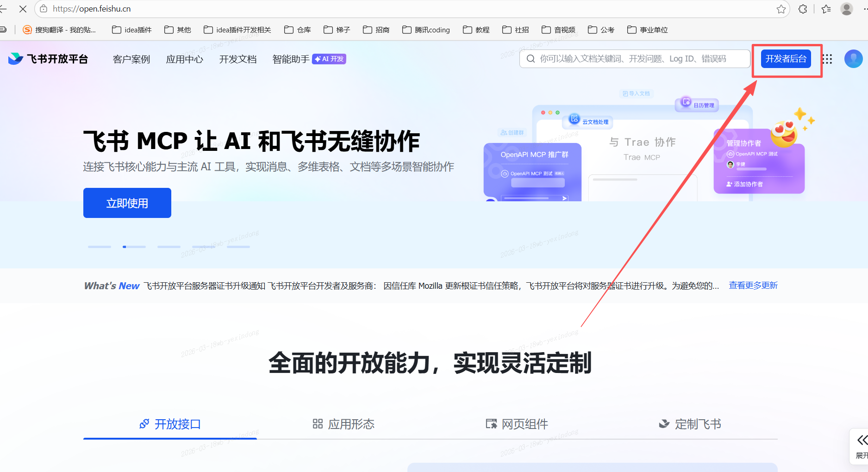Click the 立即使用 button

tap(127, 202)
